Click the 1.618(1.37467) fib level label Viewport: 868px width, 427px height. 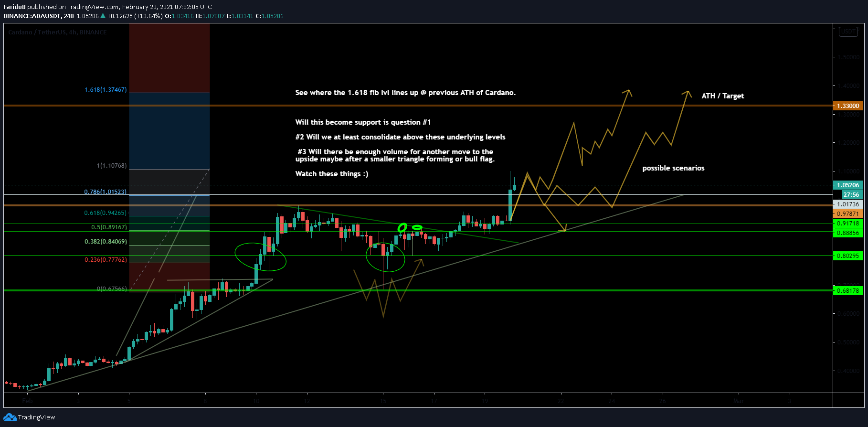pos(106,90)
